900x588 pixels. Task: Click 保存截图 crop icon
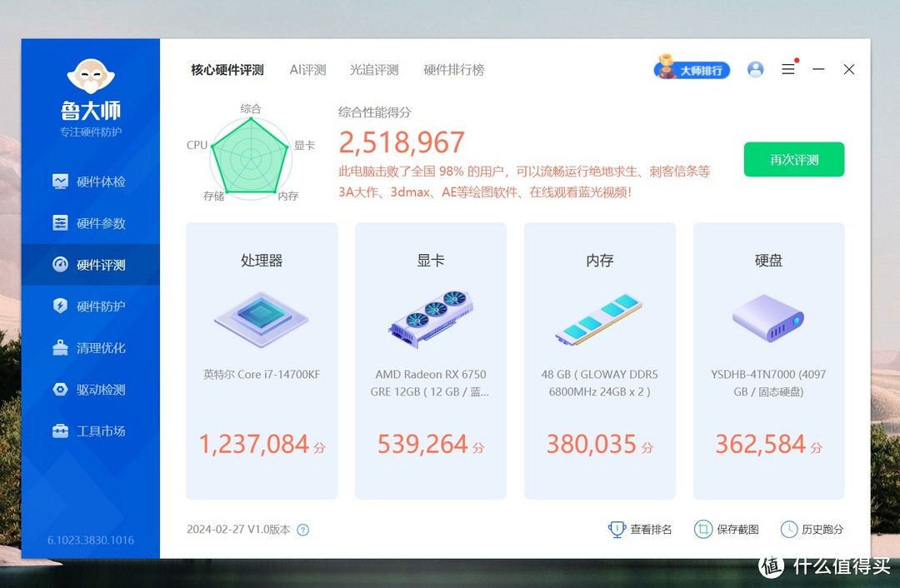(x=703, y=529)
